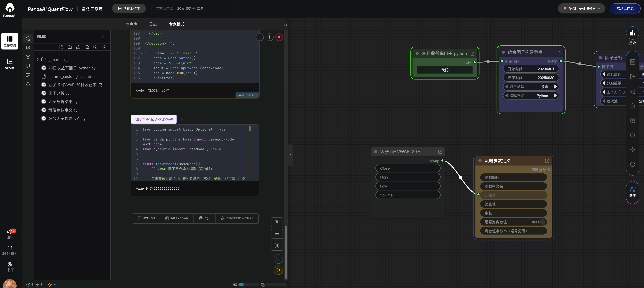Viewport: 644px width, 288px height.
Task: Open the 1/分钟 基础服务器 dropdown
Action: [581, 9]
